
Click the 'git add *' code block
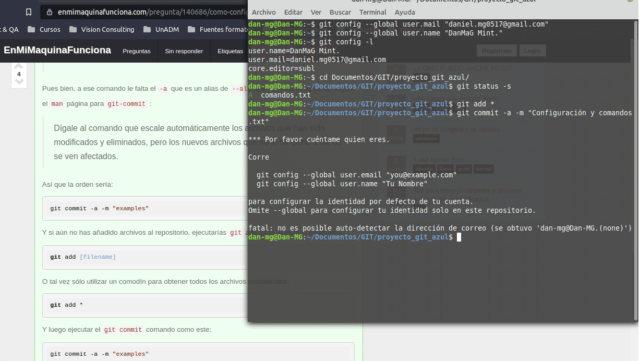[x=144, y=305]
